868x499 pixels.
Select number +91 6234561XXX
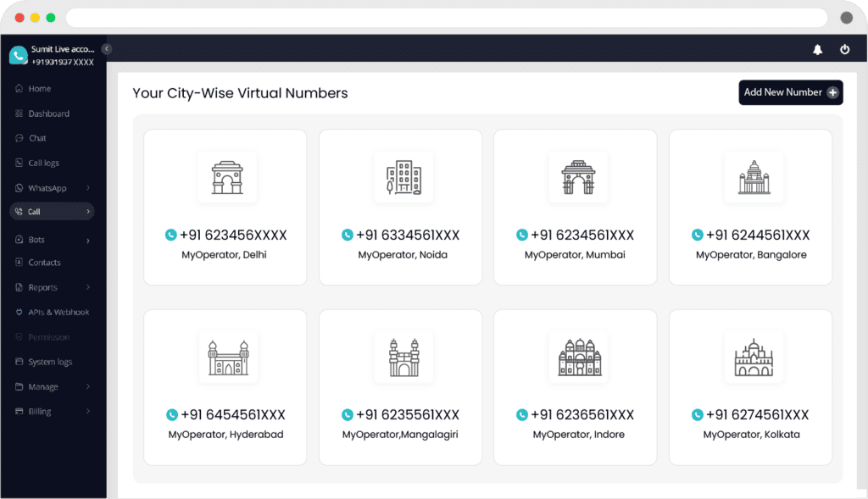582,236
